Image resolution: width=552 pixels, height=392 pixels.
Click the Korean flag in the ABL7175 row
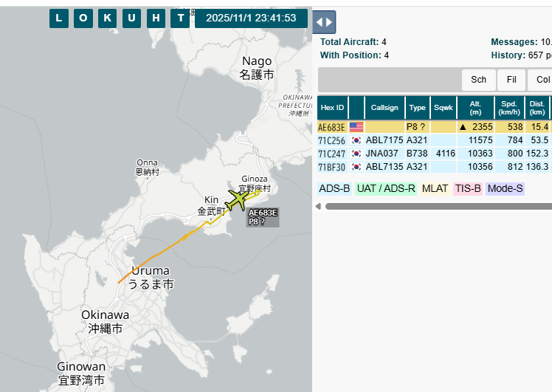[x=356, y=140]
